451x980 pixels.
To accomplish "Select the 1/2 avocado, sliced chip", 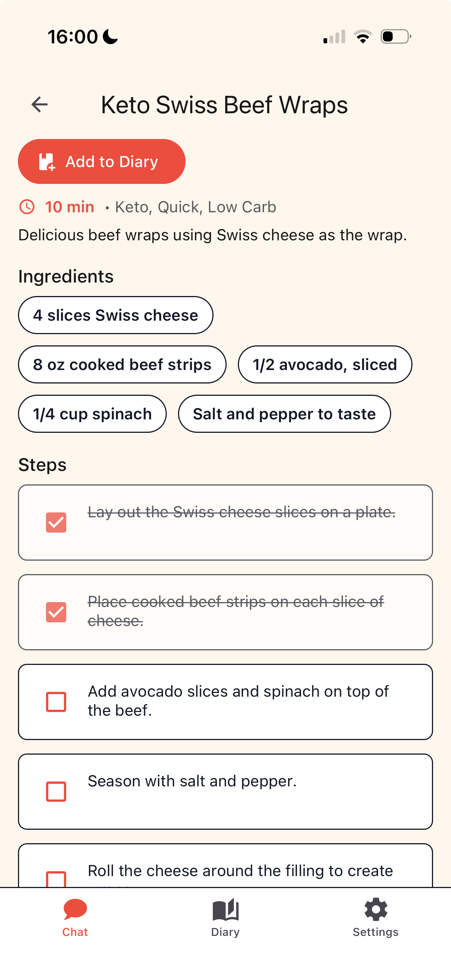I will (x=325, y=364).
